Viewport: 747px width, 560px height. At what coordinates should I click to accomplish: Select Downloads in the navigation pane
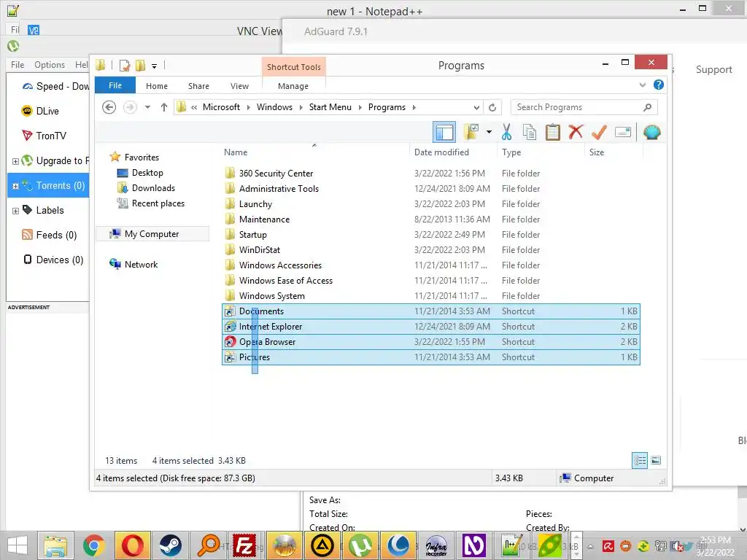click(153, 187)
